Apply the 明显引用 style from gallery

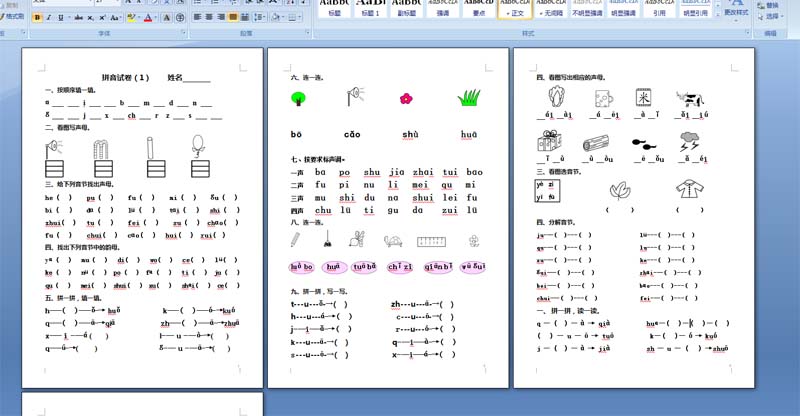[695, 8]
